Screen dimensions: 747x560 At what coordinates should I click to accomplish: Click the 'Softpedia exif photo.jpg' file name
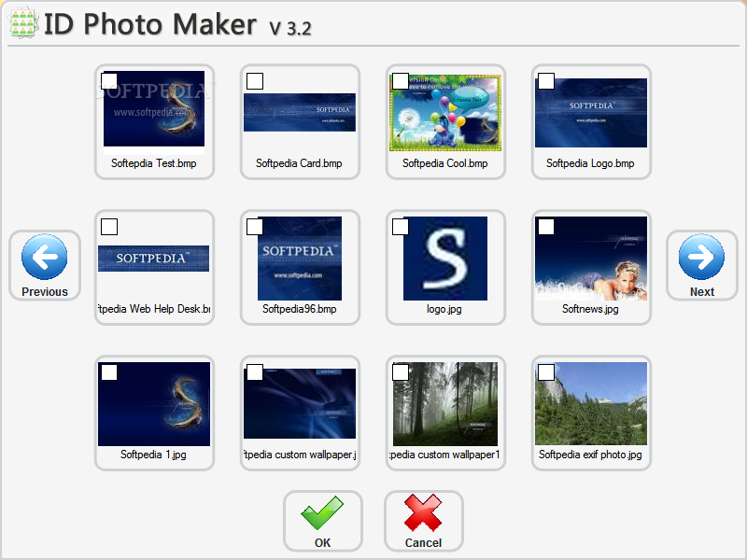(x=590, y=455)
